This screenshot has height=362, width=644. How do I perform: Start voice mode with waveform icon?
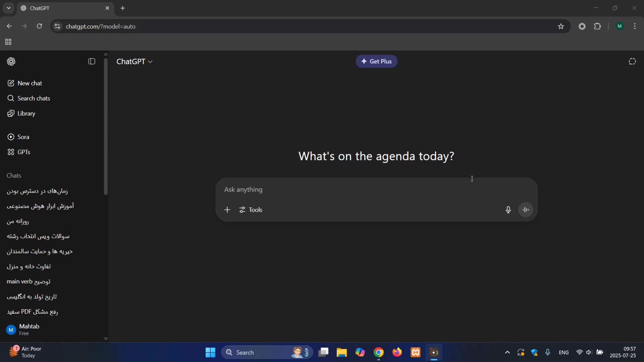coord(526,210)
